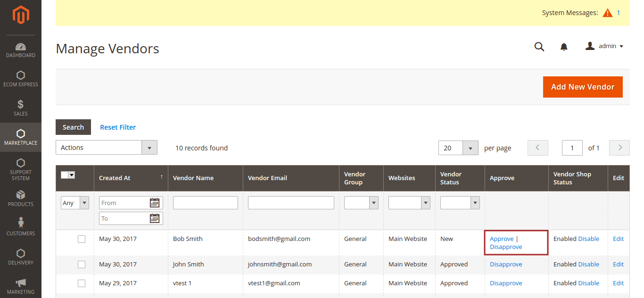The height and width of the screenshot is (298, 644).
Task: Edit the Bob Smith vendor row
Action: click(618, 239)
